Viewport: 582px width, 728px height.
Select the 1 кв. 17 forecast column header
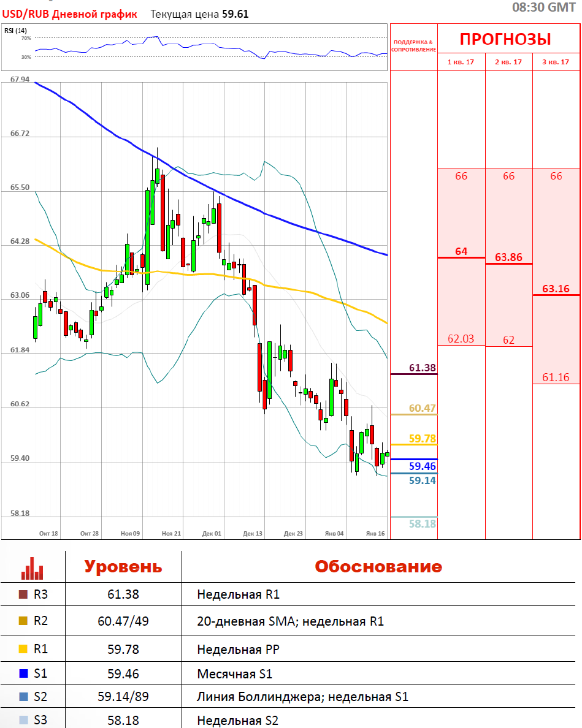(461, 63)
